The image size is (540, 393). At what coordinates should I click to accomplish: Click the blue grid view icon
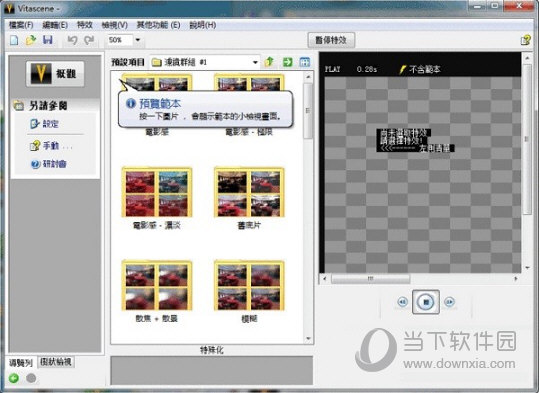pyautogui.click(x=305, y=62)
